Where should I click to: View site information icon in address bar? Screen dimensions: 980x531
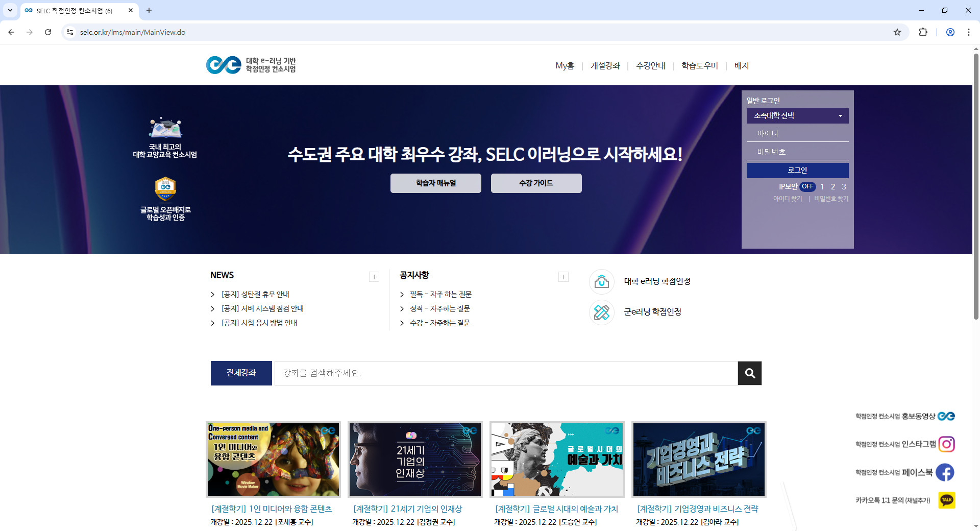pyautogui.click(x=70, y=32)
